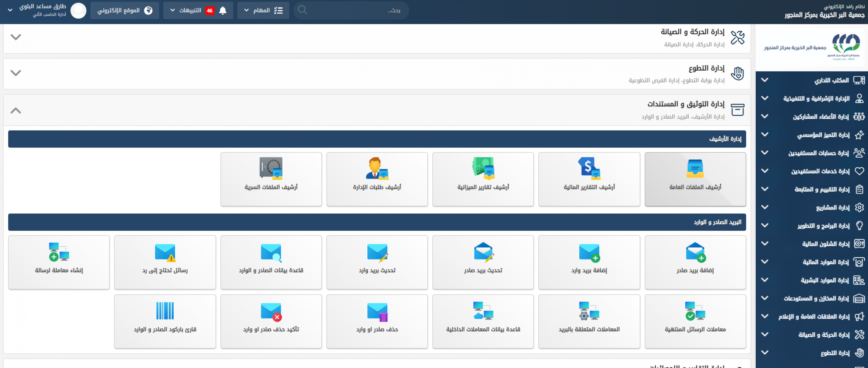This screenshot has height=368, width=868.
Task: Open the Financial Reports Archive tile (أرشيف التقارير المالية)
Action: coord(589,179)
